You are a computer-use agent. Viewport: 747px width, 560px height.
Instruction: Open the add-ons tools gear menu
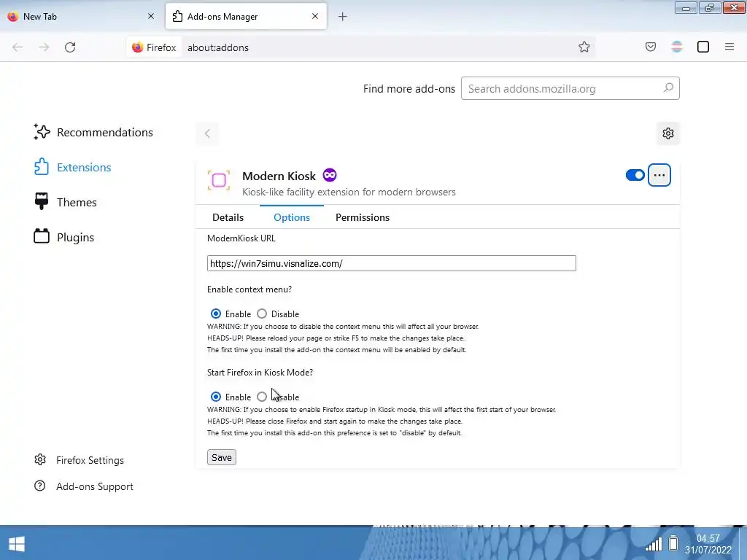coord(668,133)
